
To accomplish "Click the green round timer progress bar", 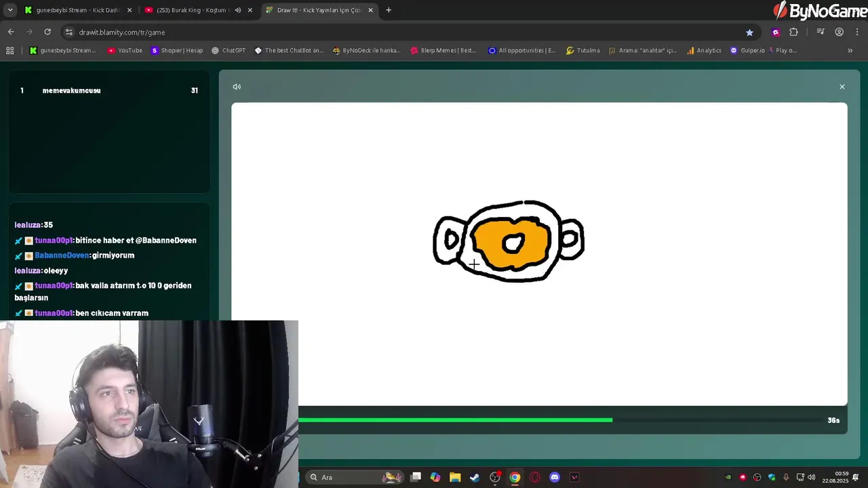I will 455,420.
